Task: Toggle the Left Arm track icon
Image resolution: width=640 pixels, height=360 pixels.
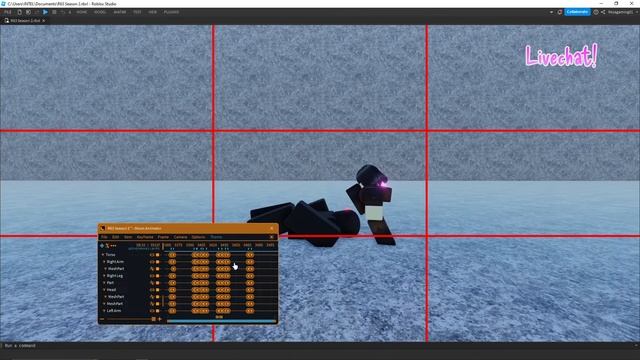Action: coord(152,310)
